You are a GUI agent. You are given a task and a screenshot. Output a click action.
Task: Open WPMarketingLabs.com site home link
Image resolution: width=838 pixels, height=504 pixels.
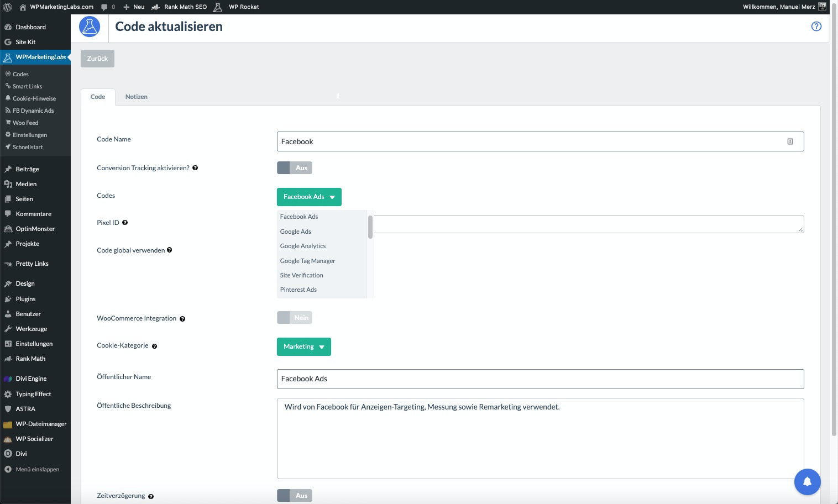coord(56,7)
